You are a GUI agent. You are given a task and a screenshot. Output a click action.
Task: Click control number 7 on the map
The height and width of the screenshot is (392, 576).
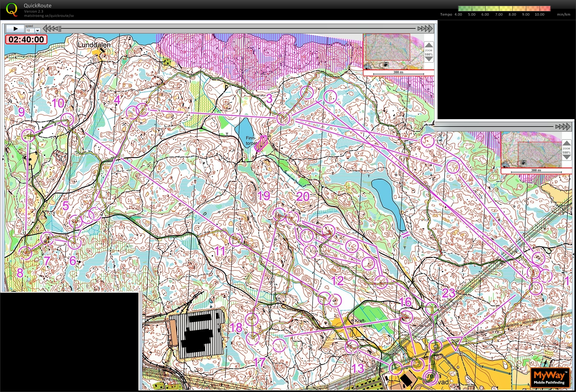point(47,261)
